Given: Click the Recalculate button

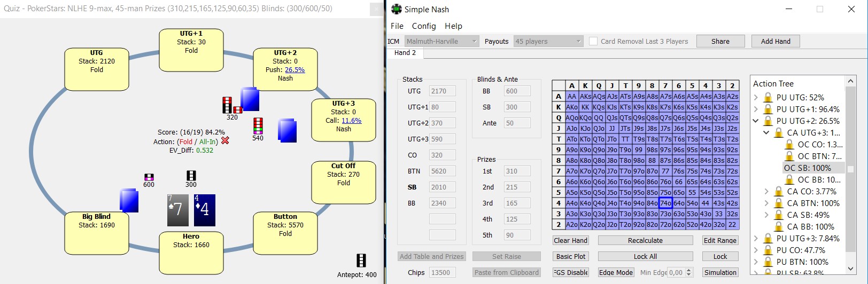Looking at the screenshot, I should pos(645,240).
